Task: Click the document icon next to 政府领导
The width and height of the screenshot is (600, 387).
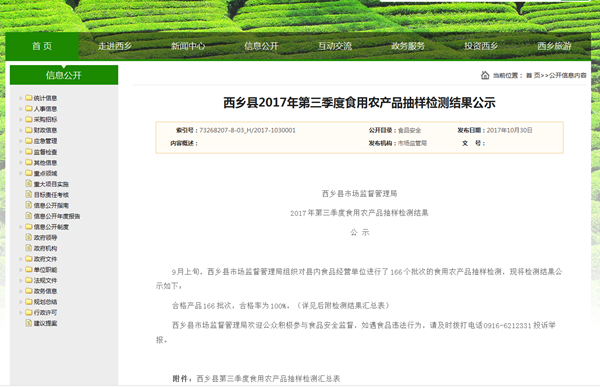Action: pyautogui.click(x=29, y=237)
